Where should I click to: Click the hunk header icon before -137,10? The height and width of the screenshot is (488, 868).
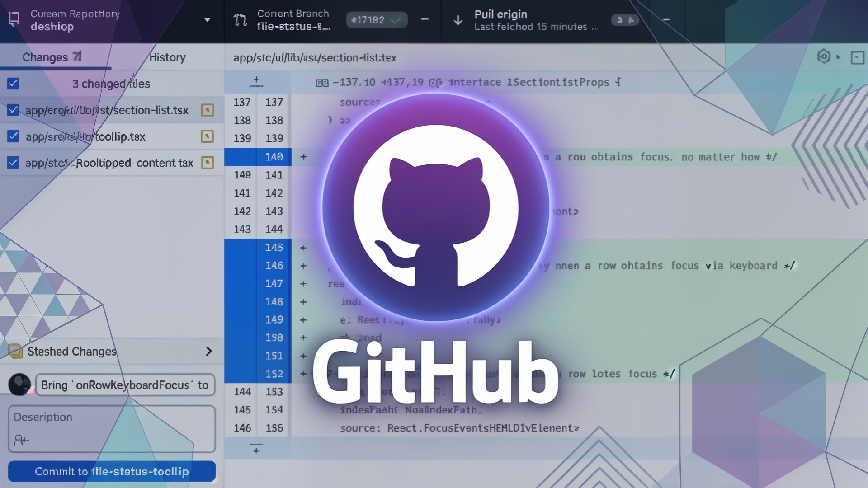tap(322, 83)
